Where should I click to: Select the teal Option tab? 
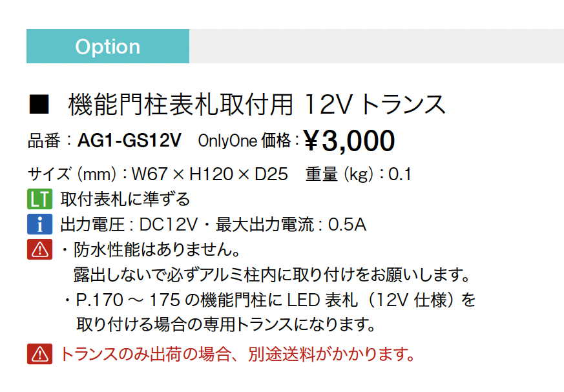(x=108, y=46)
